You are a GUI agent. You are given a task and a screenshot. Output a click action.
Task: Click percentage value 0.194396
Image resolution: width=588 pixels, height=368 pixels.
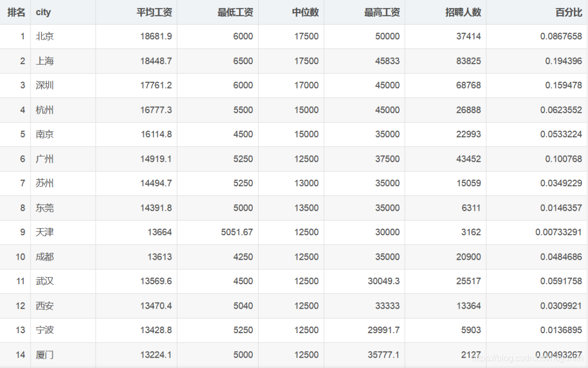[x=563, y=61]
